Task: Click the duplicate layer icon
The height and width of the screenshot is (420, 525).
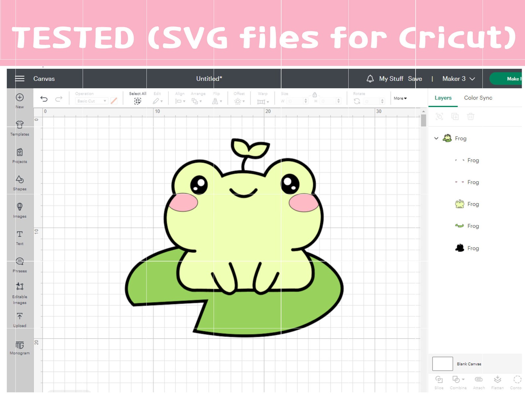Action: [455, 116]
